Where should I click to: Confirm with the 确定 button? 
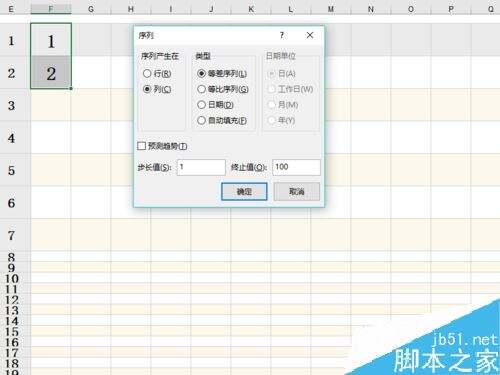244,191
